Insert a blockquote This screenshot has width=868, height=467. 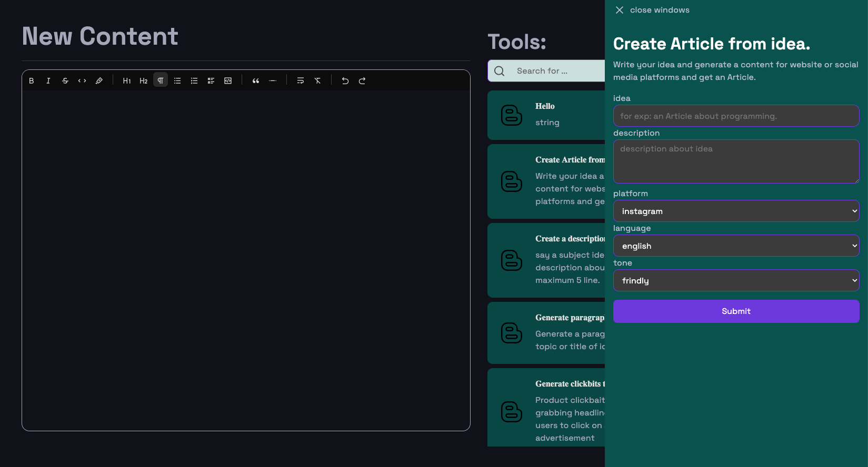coord(256,81)
